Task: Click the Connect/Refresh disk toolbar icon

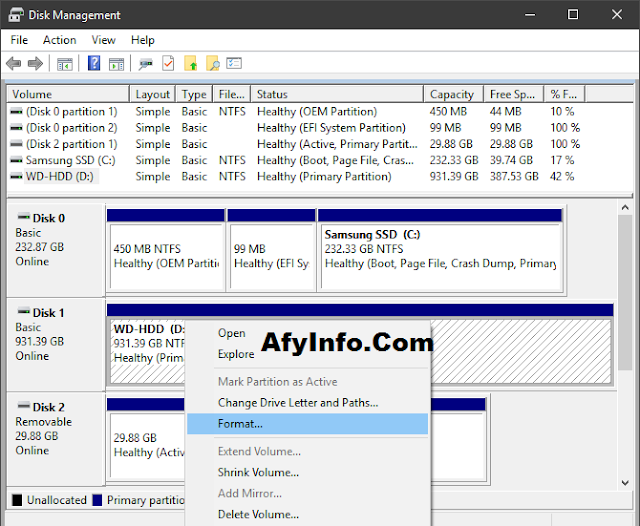Action: [145, 64]
